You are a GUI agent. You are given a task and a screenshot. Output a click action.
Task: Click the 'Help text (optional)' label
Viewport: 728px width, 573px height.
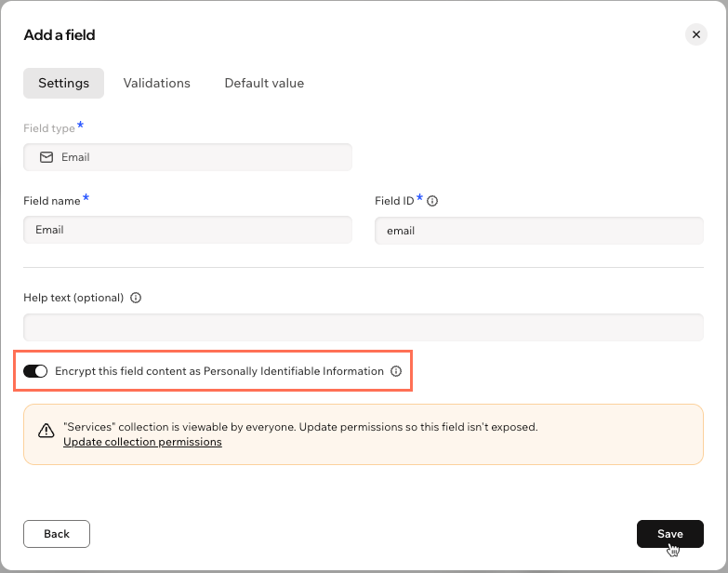(x=73, y=298)
